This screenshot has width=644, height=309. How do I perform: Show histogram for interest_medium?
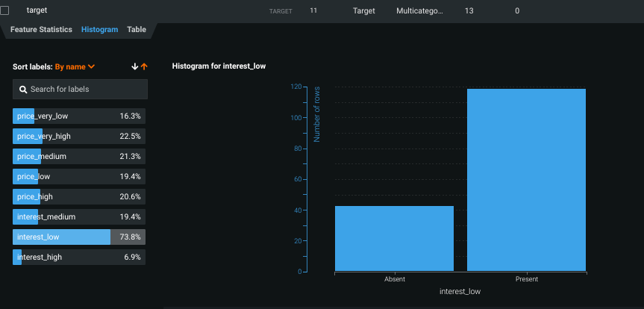tap(79, 216)
